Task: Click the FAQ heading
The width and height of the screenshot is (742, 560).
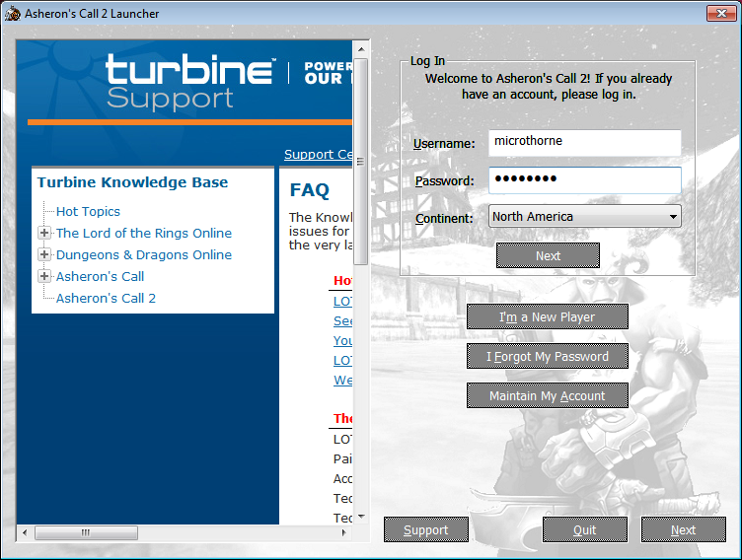Action: [310, 189]
